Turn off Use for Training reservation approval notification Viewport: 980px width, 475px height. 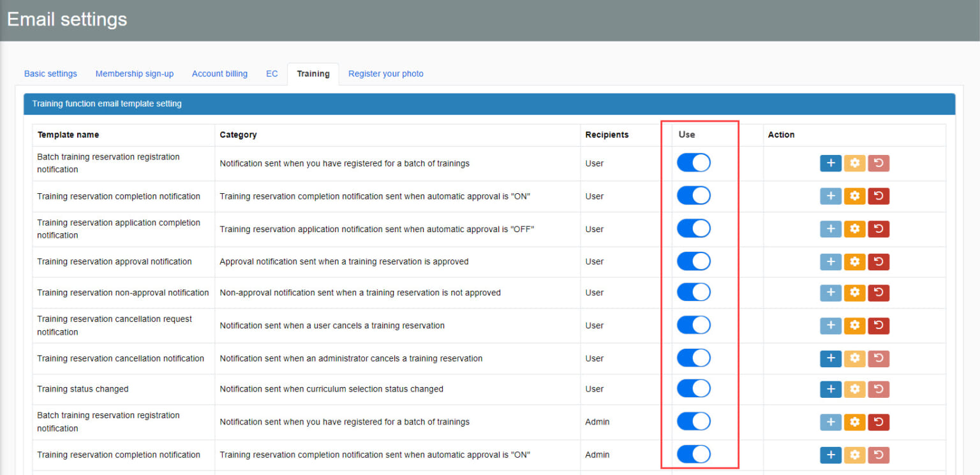[694, 261]
